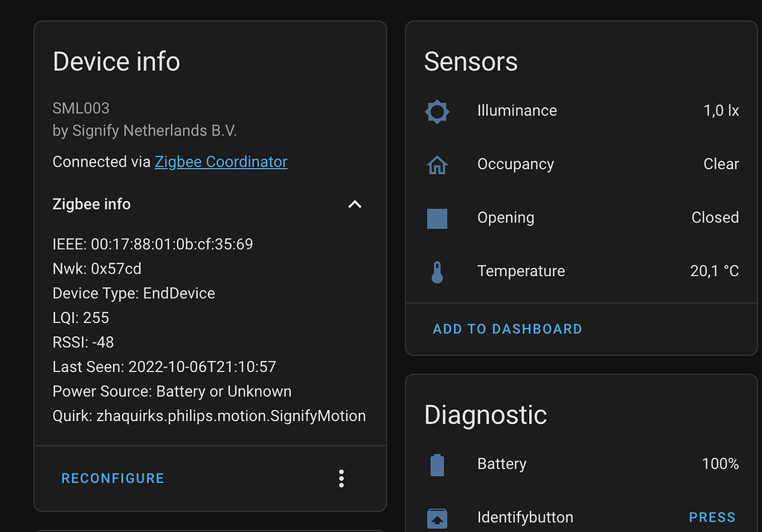Viewport: 762px width, 532px height.
Task: Toggle the Occupancy state showing Clear
Action: 721,164
